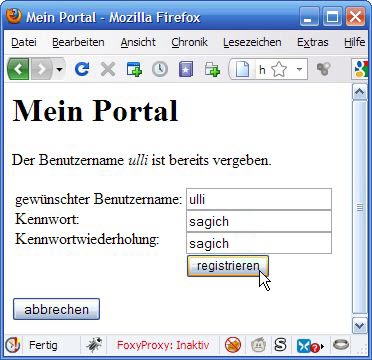Open the History clock icon
This screenshot has width=372, height=360.
(x=160, y=69)
